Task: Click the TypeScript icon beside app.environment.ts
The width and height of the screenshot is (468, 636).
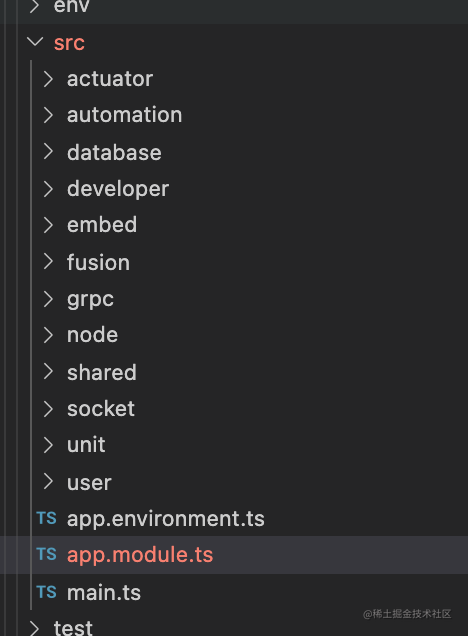Action: click(x=46, y=518)
